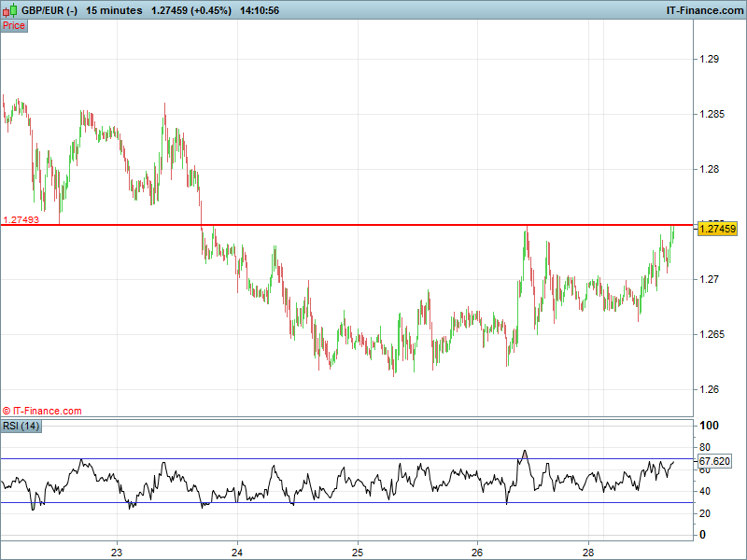Click the 100 label on RSI scale
This screenshot has width=747, height=560.
point(708,426)
